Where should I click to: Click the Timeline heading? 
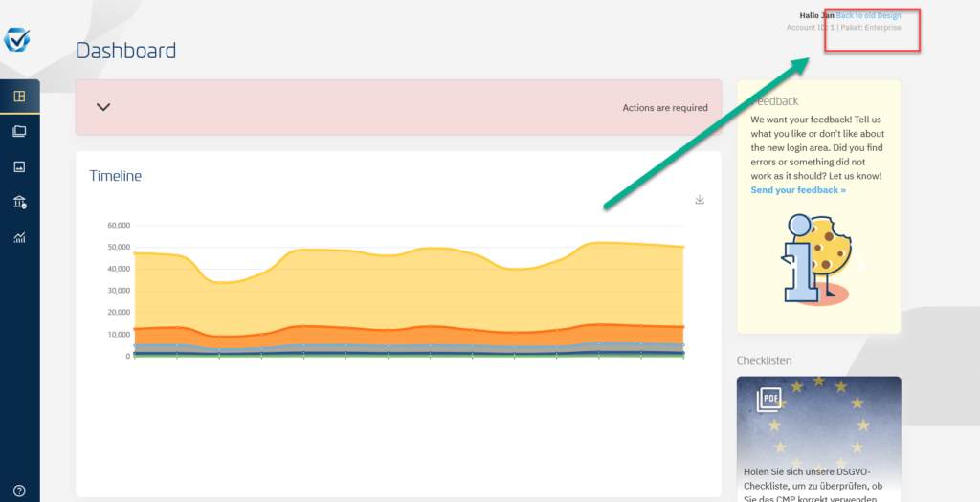(116, 176)
